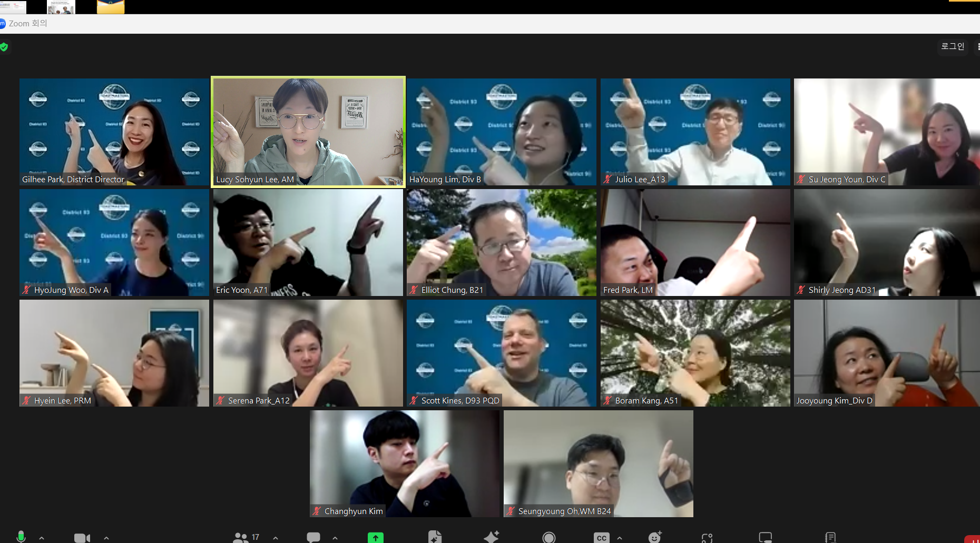
Task: Open the Participants panel showing 17
Action: coord(246,537)
